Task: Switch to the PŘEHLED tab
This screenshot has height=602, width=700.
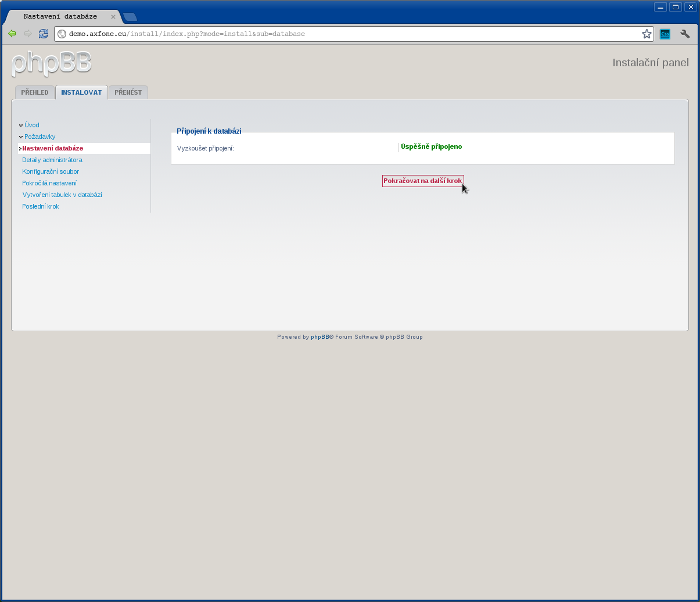Action: click(x=34, y=92)
